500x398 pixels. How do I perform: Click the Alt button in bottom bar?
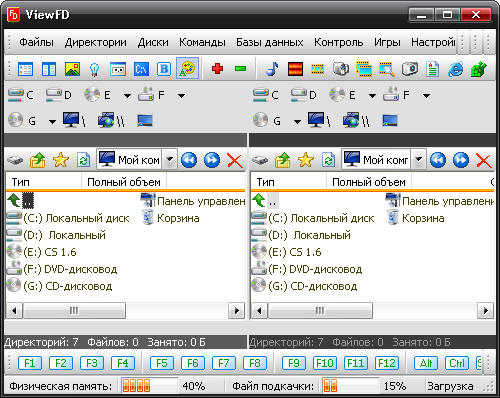click(x=426, y=363)
